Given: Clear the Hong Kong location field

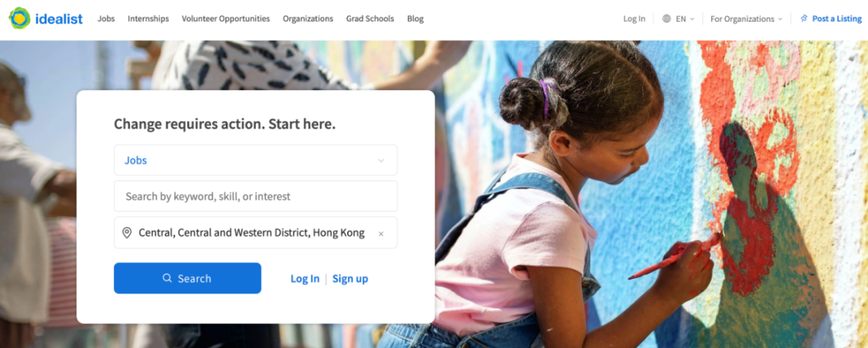Looking at the screenshot, I should (x=381, y=234).
